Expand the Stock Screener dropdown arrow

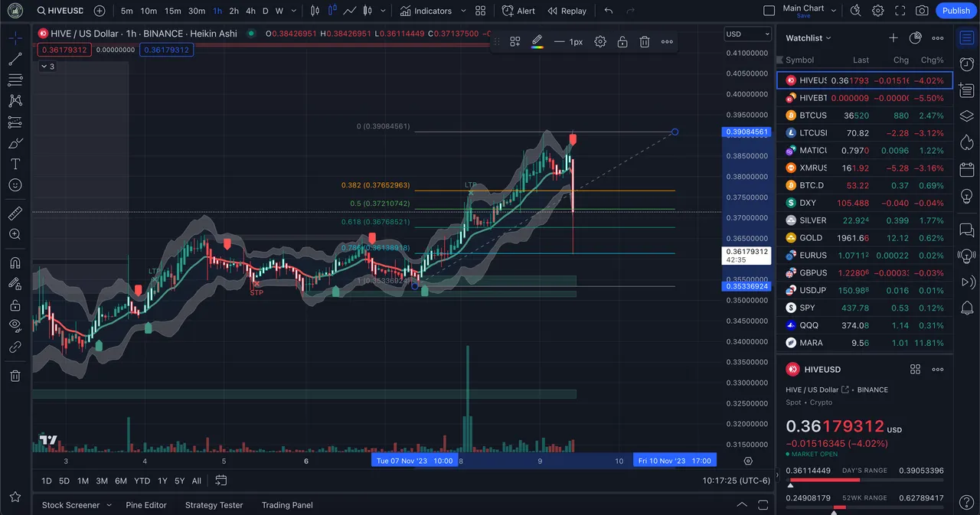point(109,505)
